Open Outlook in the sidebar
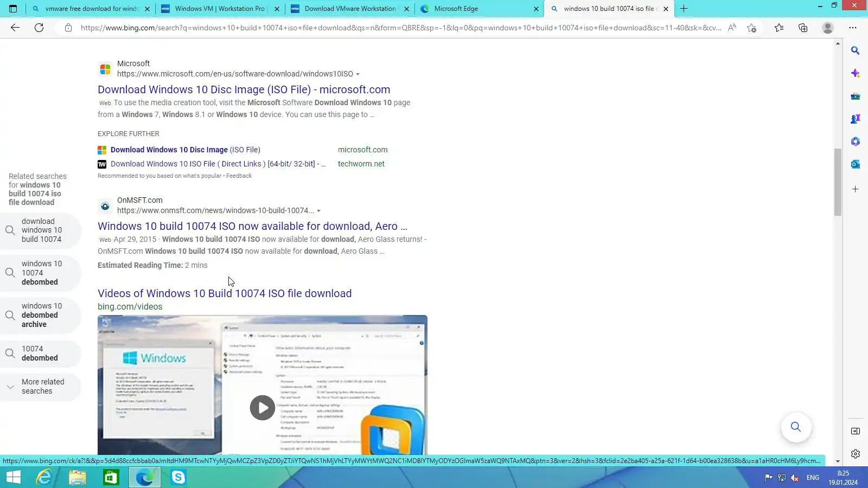This screenshot has height=488, width=868. (x=856, y=164)
